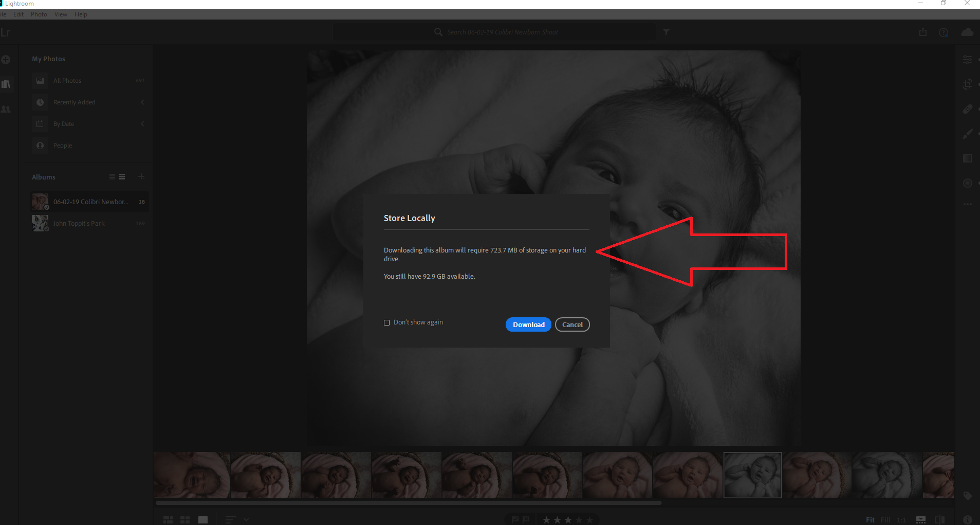Viewport: 980px width, 525px height.
Task: Open the Edit menu
Action: pyautogui.click(x=19, y=14)
